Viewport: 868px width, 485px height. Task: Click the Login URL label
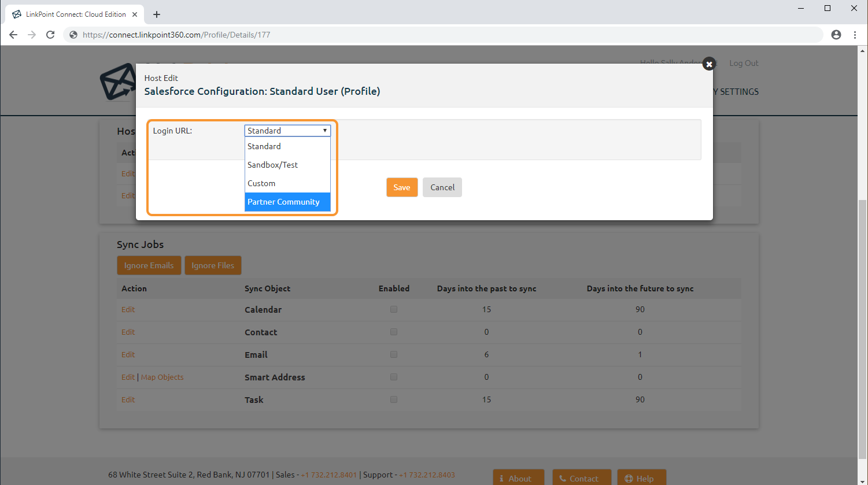click(172, 131)
